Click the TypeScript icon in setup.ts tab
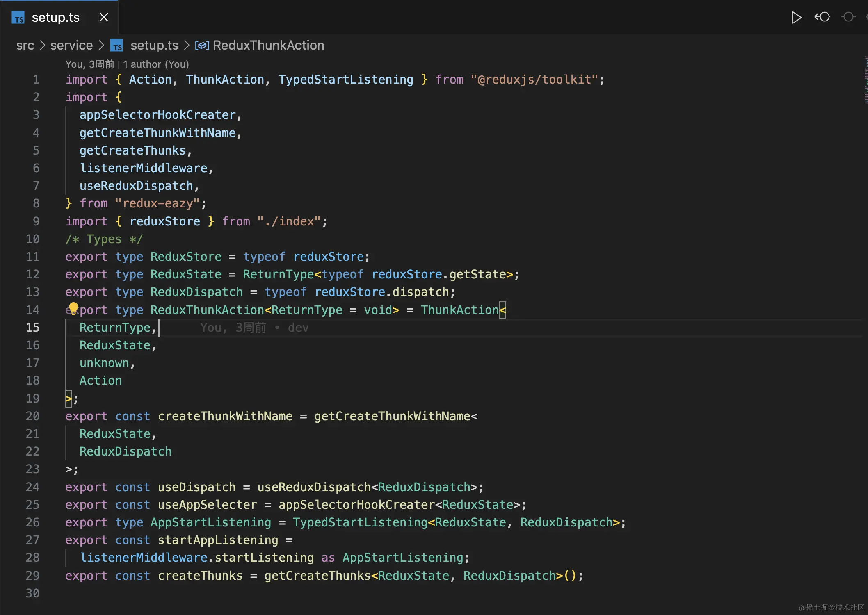Viewport: 868px width, 615px height. 18,18
